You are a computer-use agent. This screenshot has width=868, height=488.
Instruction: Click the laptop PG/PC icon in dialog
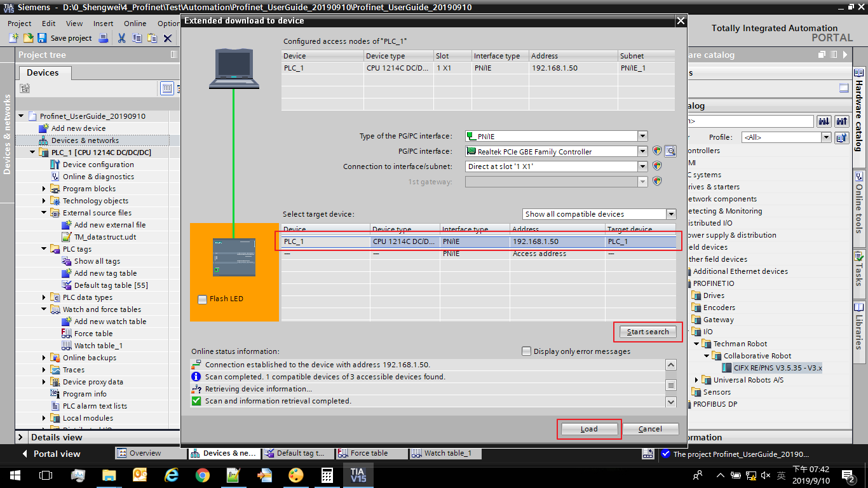tap(234, 69)
